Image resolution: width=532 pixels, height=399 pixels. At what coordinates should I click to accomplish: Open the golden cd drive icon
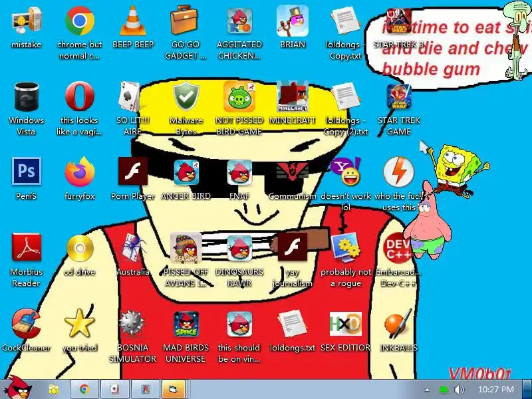click(80, 248)
